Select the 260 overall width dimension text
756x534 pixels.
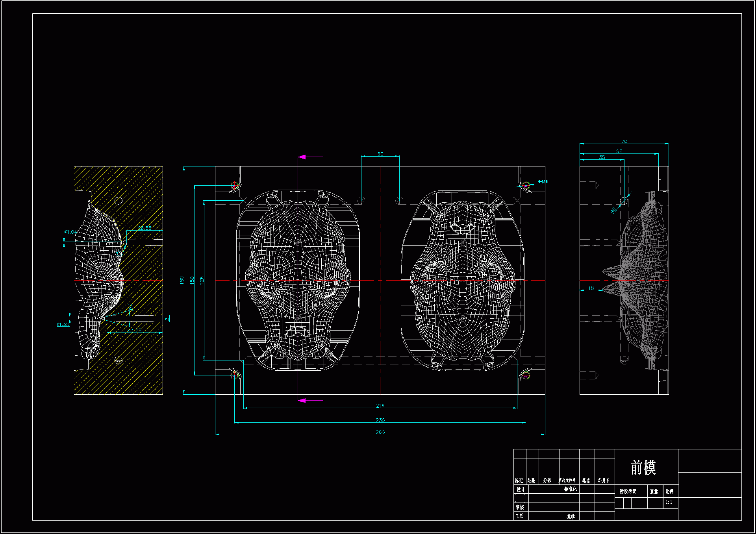tap(380, 432)
